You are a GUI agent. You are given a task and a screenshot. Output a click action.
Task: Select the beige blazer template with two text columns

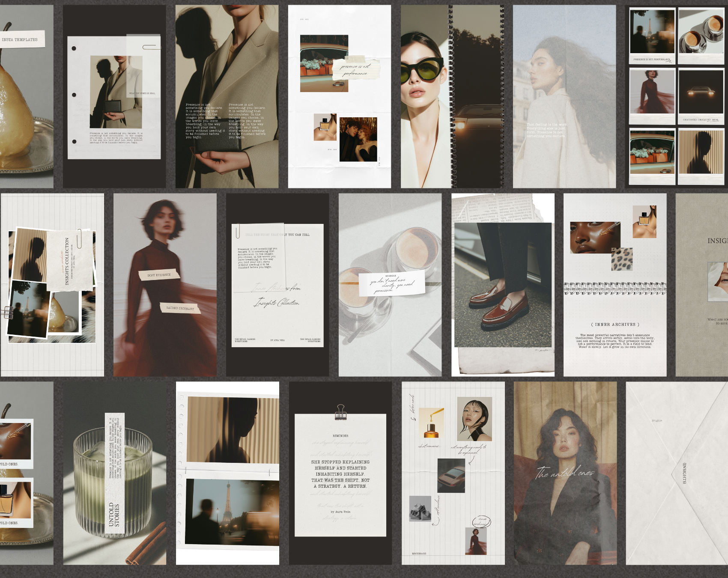click(227, 96)
